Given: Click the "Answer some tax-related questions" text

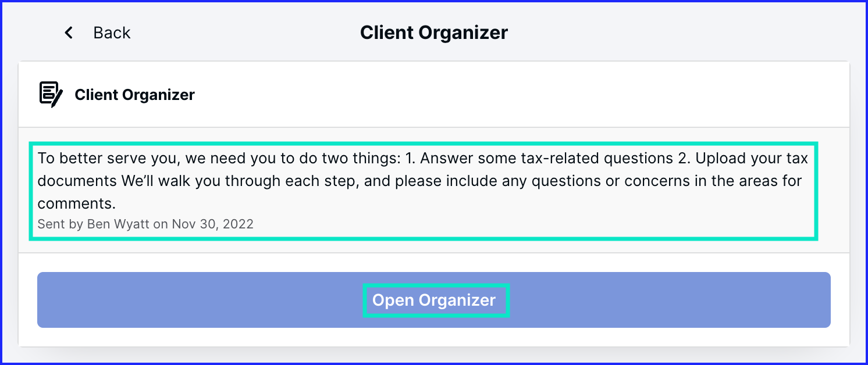Looking at the screenshot, I should [x=540, y=158].
